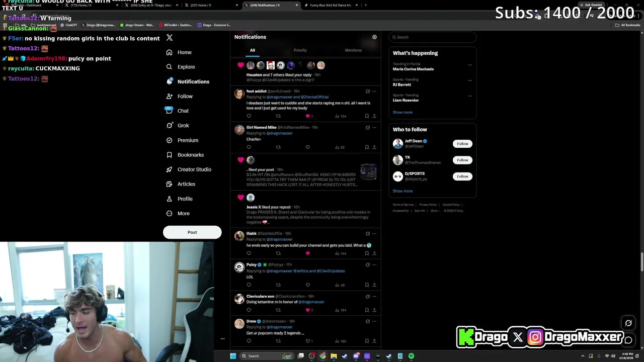This screenshot has height=362, width=644.
Task: Open thumbnail image on liked Keno post
Action: point(368,172)
